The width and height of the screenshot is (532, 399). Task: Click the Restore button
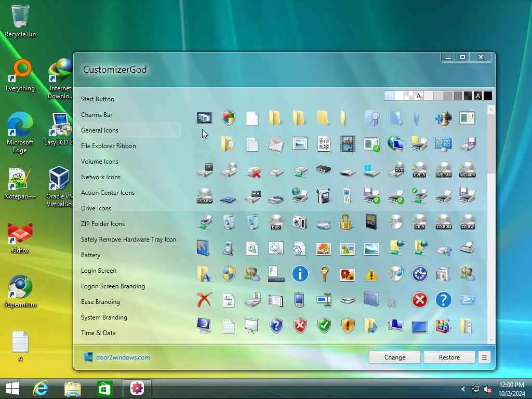449,357
